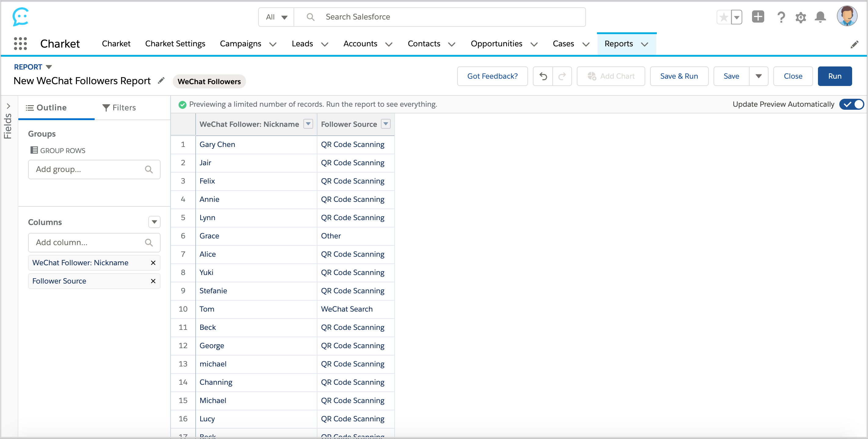Image resolution: width=868 pixels, height=439 pixels.
Task: Open the notifications bell
Action: pos(820,17)
